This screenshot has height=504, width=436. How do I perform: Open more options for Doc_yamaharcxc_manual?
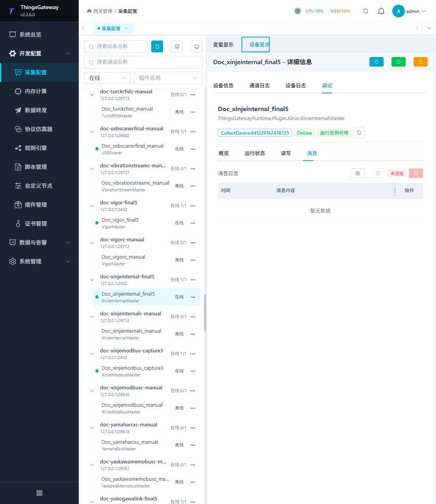coord(193,445)
